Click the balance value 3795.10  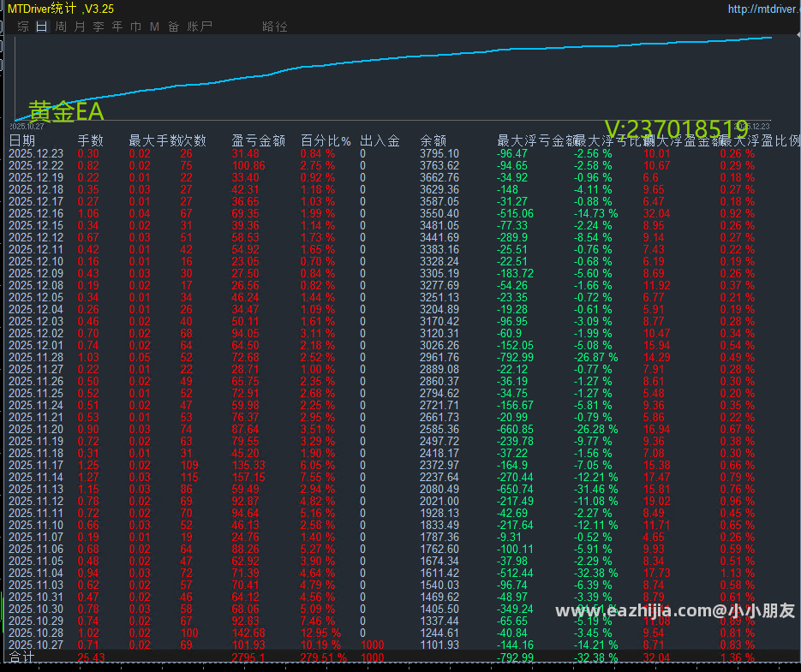tap(439, 154)
